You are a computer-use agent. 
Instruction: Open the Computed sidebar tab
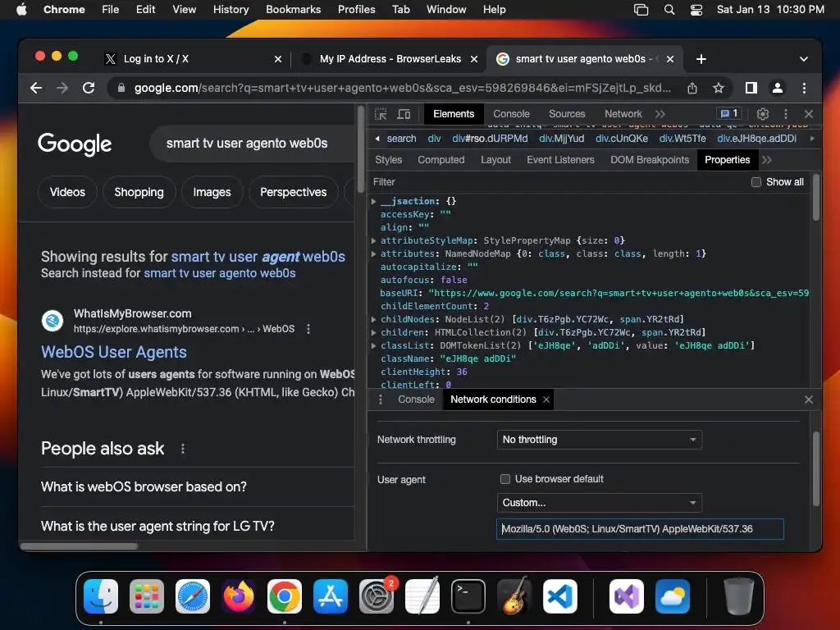click(441, 160)
